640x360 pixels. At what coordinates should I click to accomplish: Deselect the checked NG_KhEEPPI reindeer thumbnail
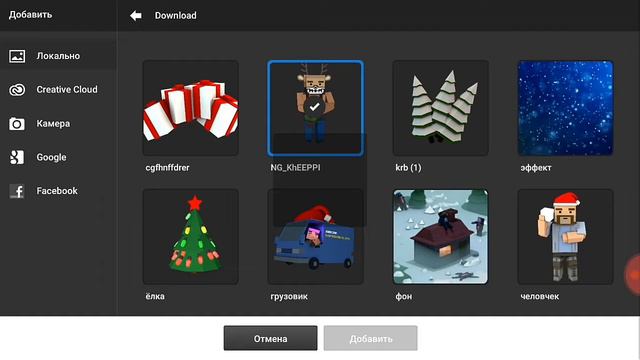click(316, 108)
